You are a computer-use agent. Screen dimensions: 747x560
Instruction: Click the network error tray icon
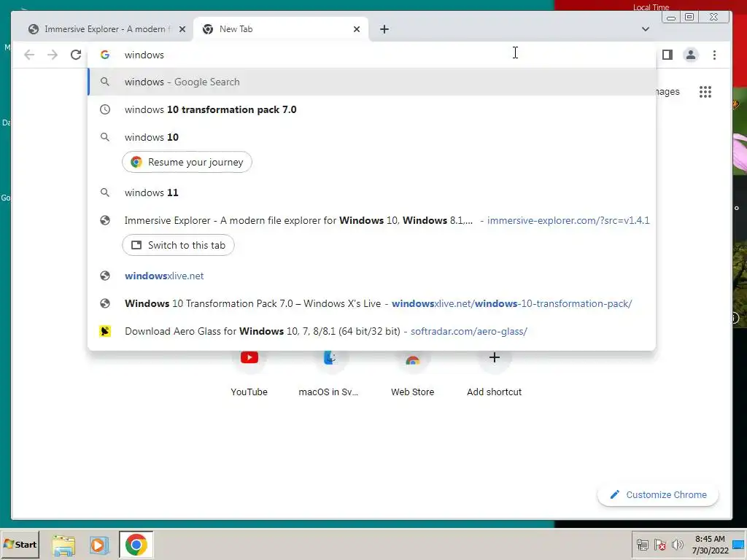[x=659, y=545]
